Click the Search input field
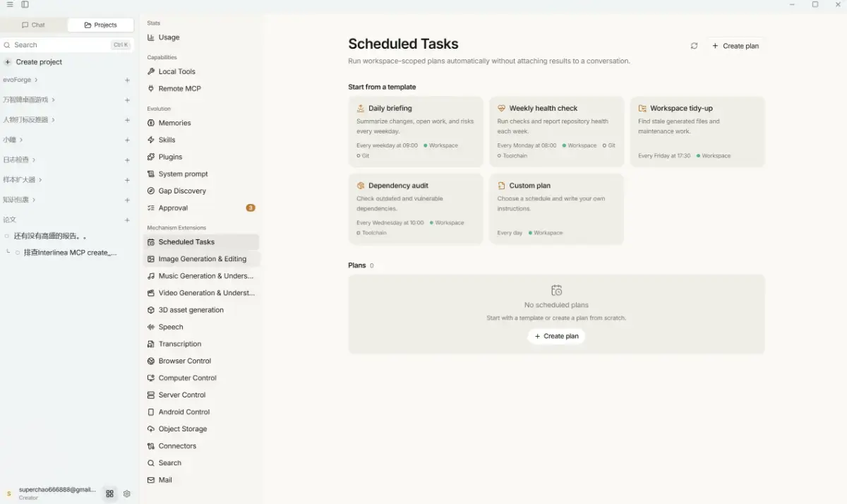 67,44
